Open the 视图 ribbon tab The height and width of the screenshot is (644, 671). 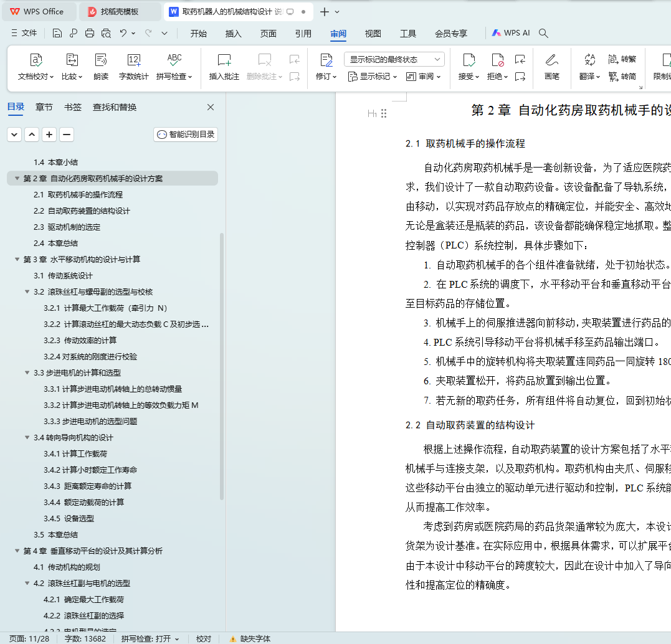(373, 34)
